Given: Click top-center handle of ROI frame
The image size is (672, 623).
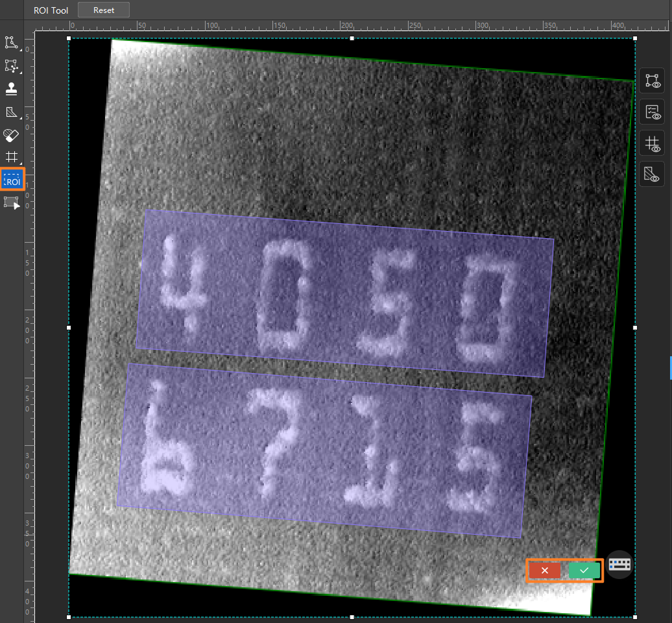Looking at the screenshot, I should click(352, 38).
